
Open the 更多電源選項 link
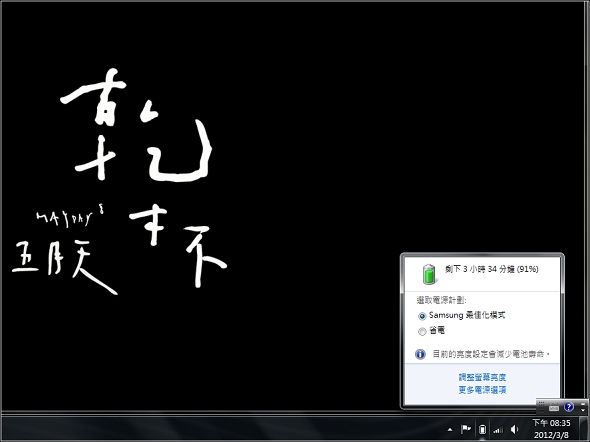click(x=482, y=390)
